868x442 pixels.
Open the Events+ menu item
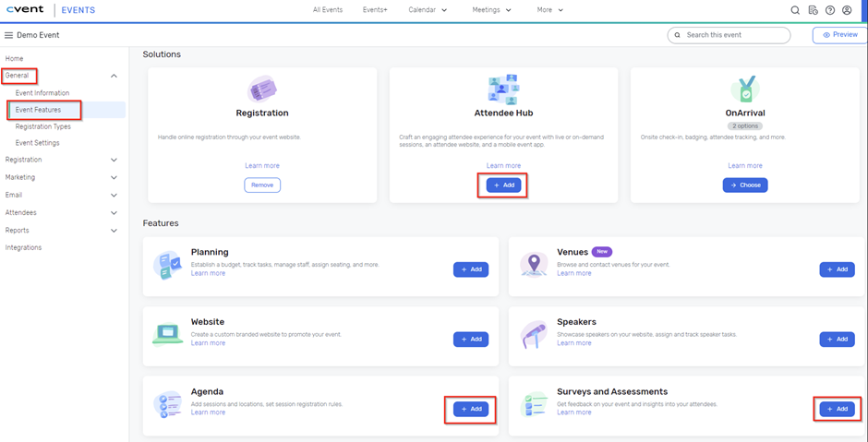375,10
